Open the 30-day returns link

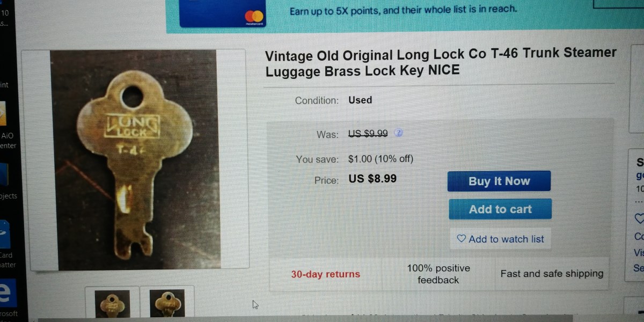(x=326, y=274)
